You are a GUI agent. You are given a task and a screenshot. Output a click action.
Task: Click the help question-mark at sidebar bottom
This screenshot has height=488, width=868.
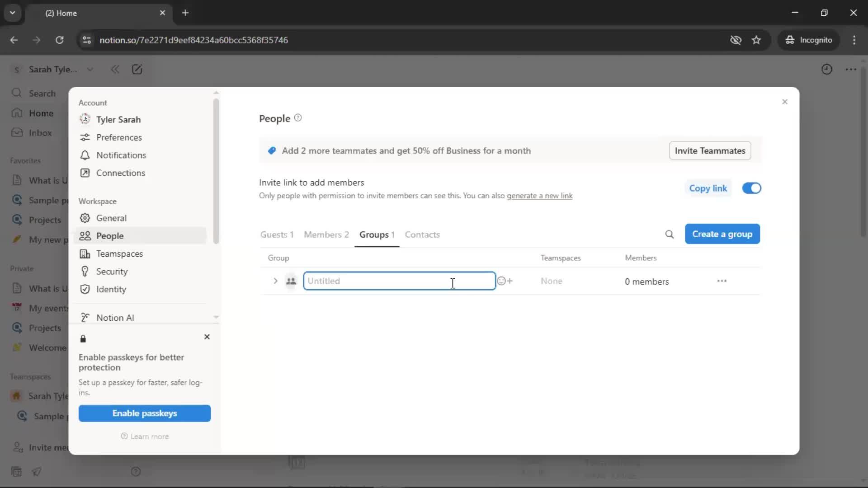click(x=136, y=472)
